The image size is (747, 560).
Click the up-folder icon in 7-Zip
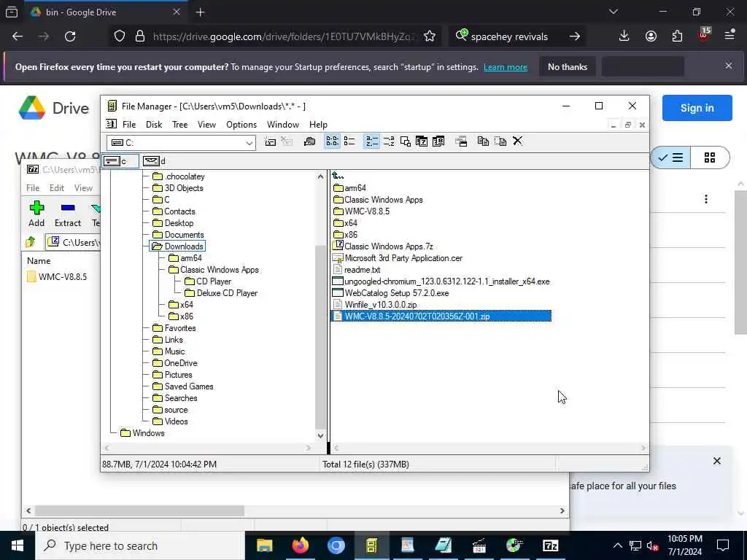click(x=31, y=242)
